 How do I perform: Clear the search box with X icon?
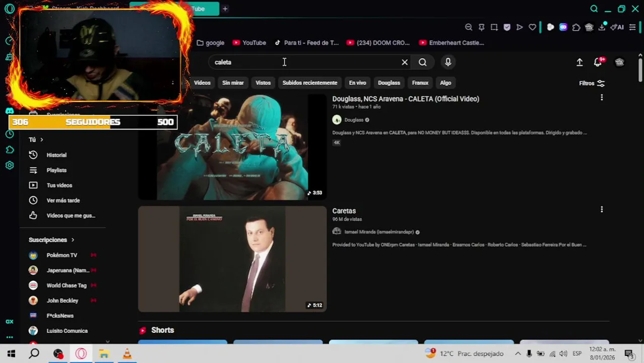point(405,62)
